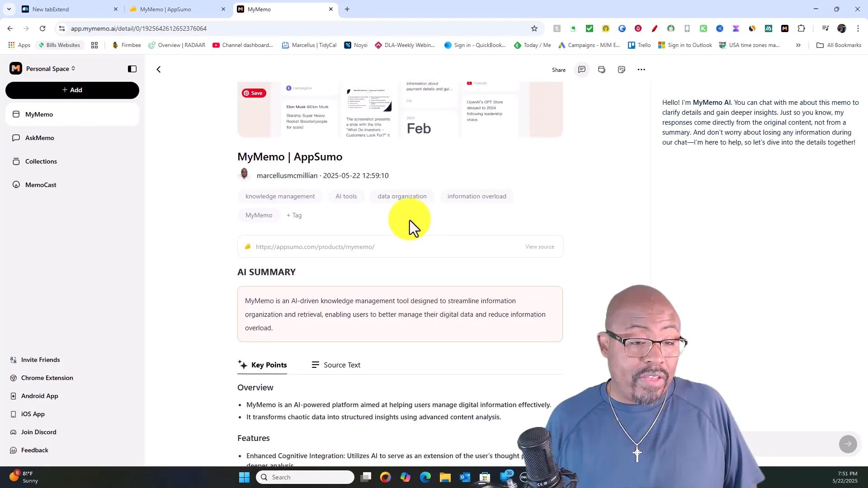The image size is (868, 488).
Task: Close the MyMemo | AppSumo browser tab
Action: [223, 9]
